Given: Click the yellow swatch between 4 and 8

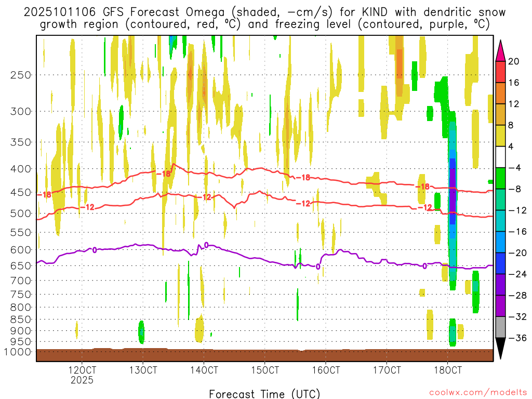Looking at the screenshot, I should tap(500, 136).
